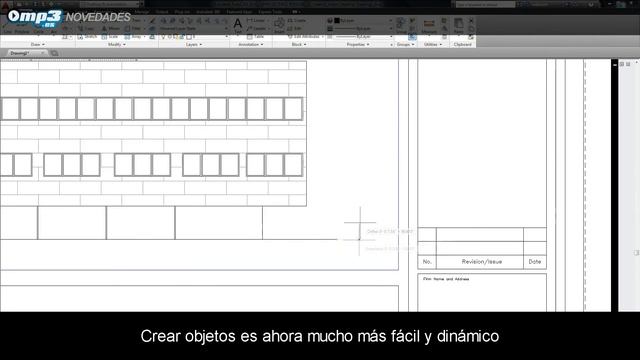
Task: Open the ByLayer lineweight dropdown
Action: pyautogui.click(x=363, y=29)
